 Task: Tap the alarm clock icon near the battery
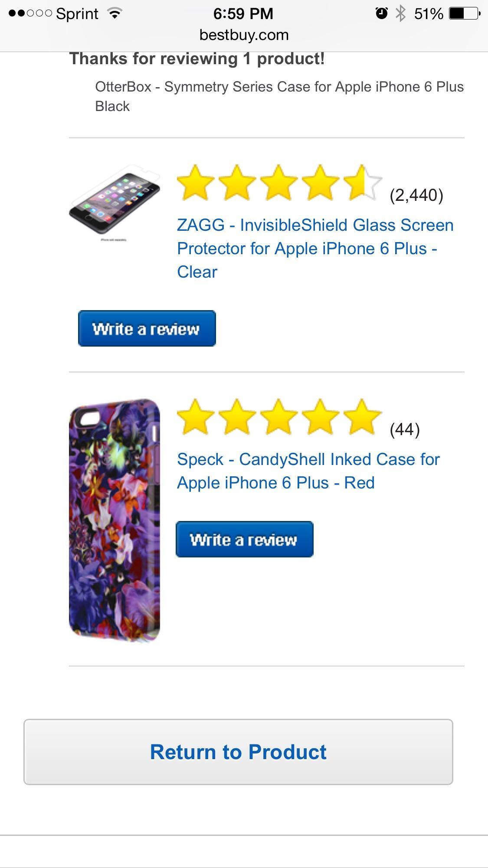[x=381, y=13]
